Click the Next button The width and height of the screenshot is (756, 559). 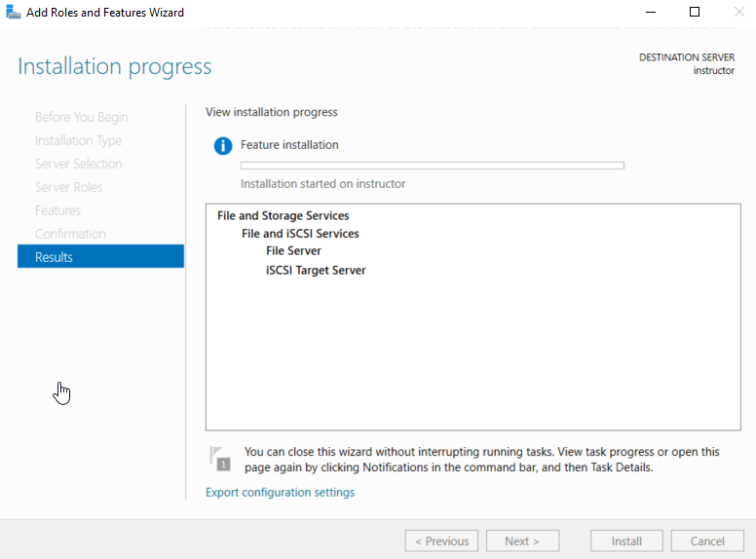coord(522,541)
